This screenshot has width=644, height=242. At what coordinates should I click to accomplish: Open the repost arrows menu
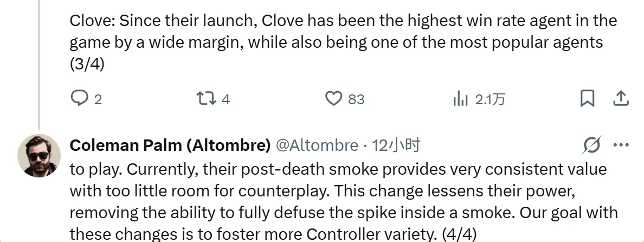pos(206,98)
